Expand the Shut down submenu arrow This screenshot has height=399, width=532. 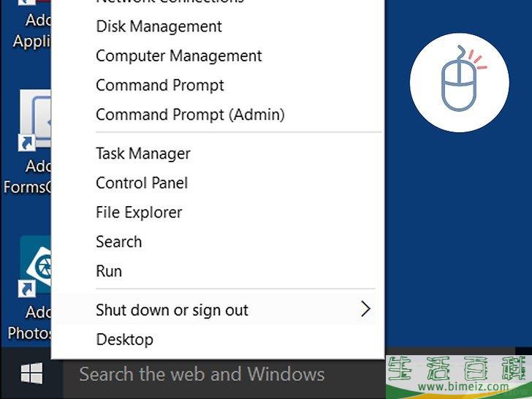click(366, 310)
